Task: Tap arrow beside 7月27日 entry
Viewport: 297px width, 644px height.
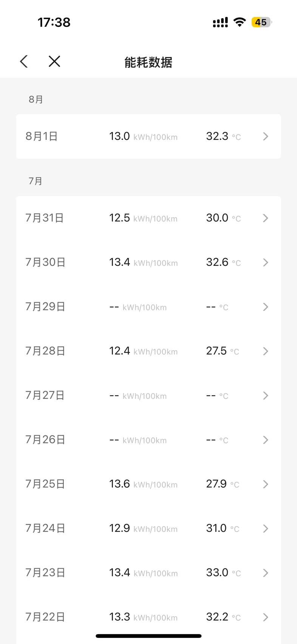Action: [x=266, y=396]
